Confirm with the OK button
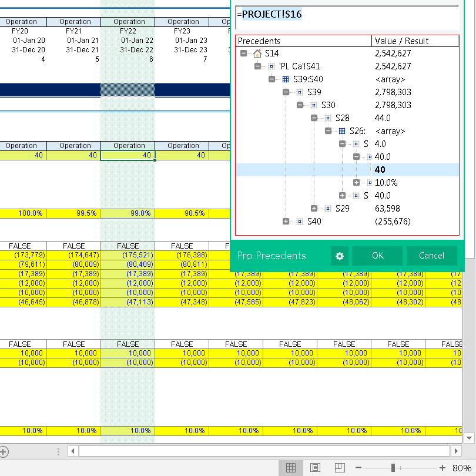The height and width of the screenshot is (476, 476). click(x=377, y=256)
